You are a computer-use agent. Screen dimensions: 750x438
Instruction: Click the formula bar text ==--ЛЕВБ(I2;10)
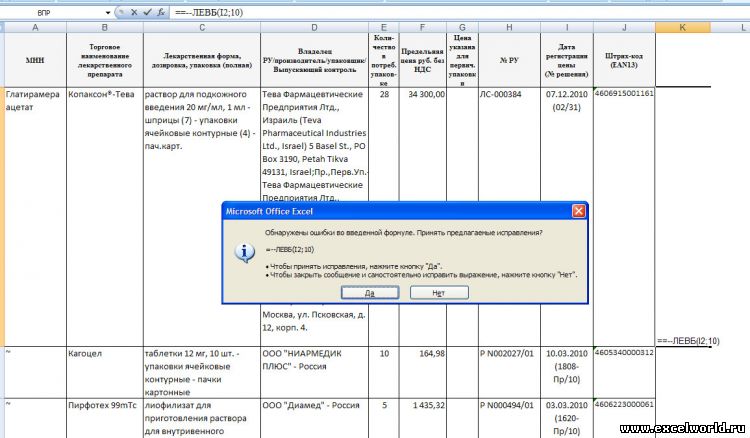209,12
